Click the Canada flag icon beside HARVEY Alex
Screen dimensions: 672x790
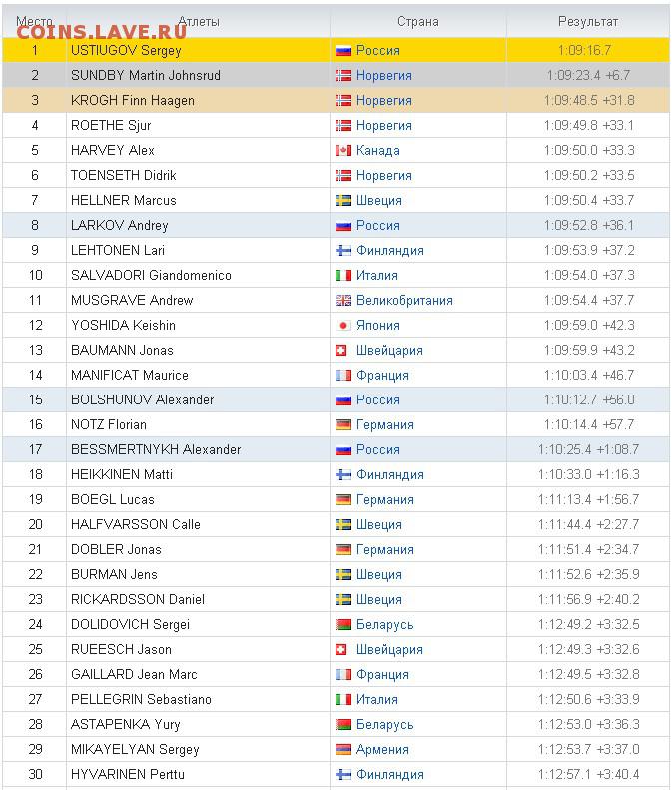pos(343,150)
